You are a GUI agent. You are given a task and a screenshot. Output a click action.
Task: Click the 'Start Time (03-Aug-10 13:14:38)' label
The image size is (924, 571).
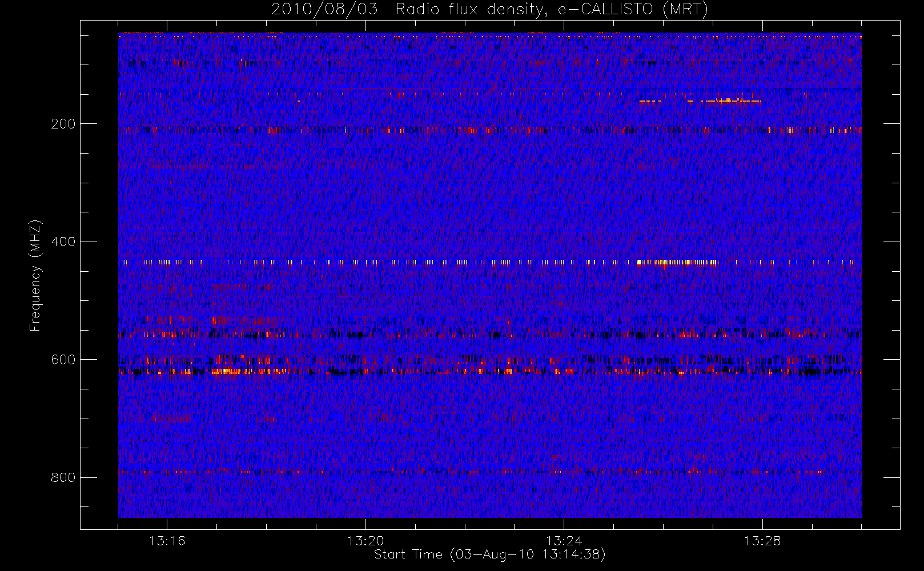point(489,554)
